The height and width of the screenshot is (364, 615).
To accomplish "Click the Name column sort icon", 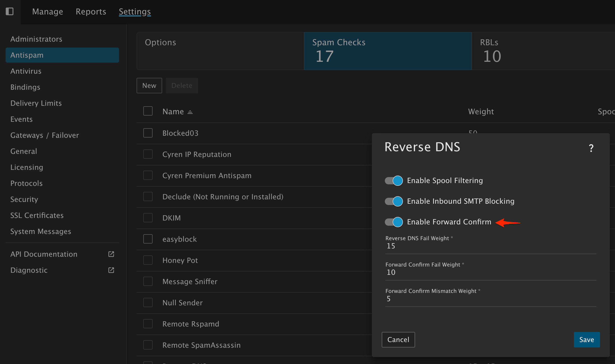I will (190, 112).
